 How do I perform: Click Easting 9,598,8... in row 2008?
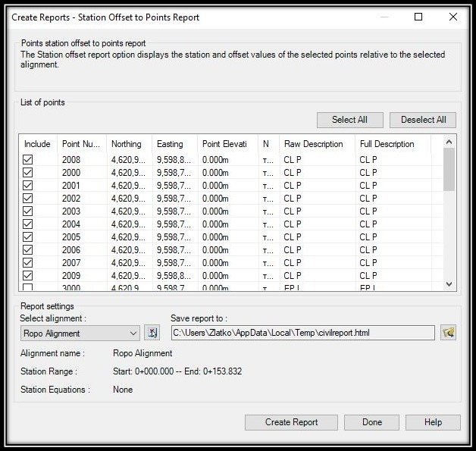pos(174,160)
